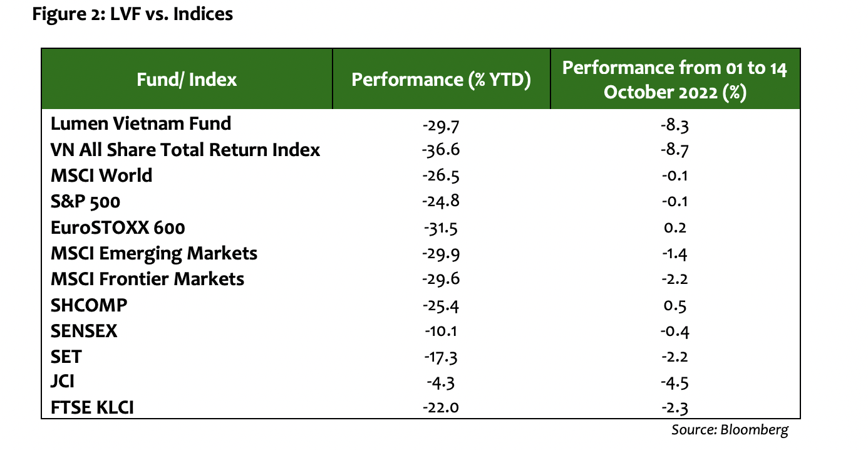Select the "Lumen Vietnam Fund" row label
The height and width of the screenshot is (450, 868).
(141, 123)
